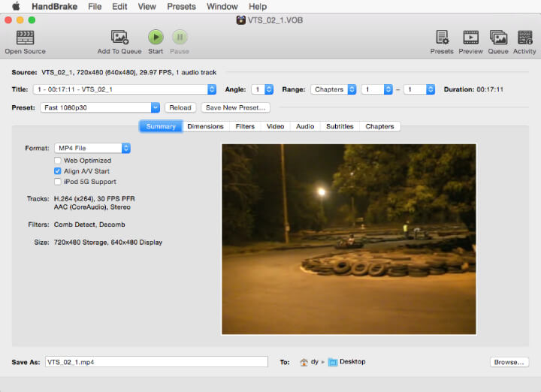The width and height of the screenshot is (541, 392).
Task: Open the Format MP4 File dropdown
Action: (92, 149)
